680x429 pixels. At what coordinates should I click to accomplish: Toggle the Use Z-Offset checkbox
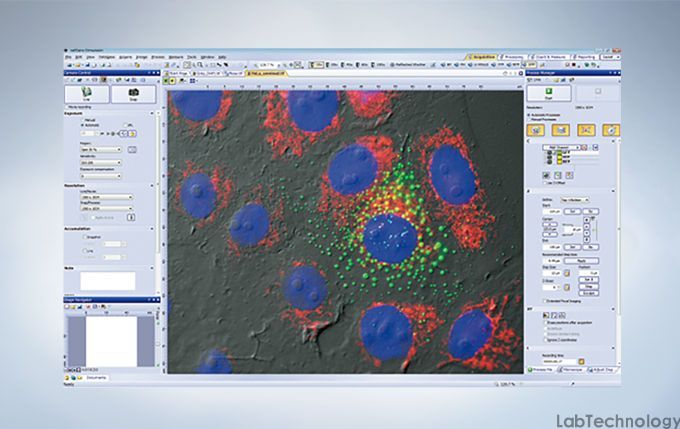pyautogui.click(x=545, y=183)
